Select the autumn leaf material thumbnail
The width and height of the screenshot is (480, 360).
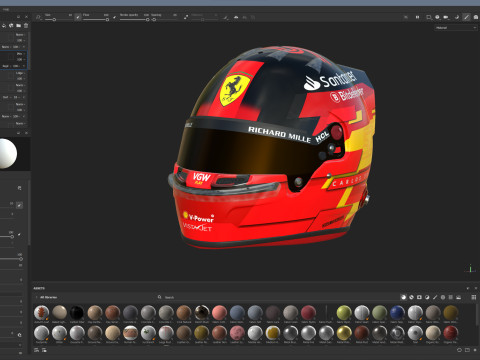[41, 313]
